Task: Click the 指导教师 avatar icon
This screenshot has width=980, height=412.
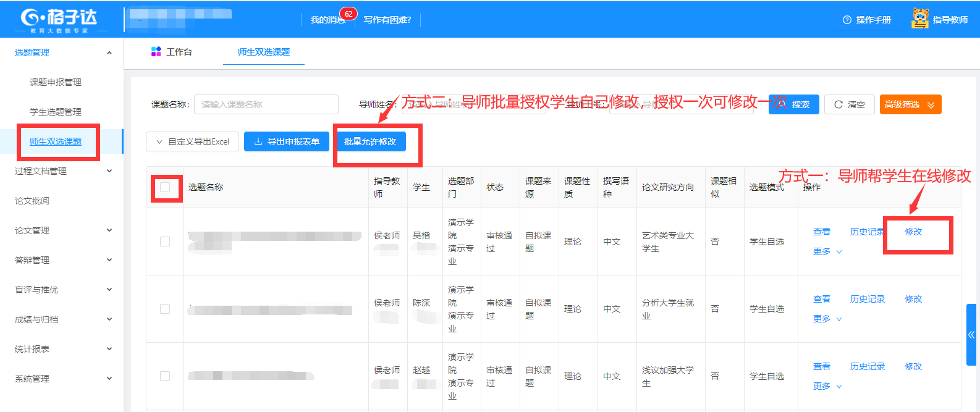Action: pyautogui.click(x=920, y=19)
